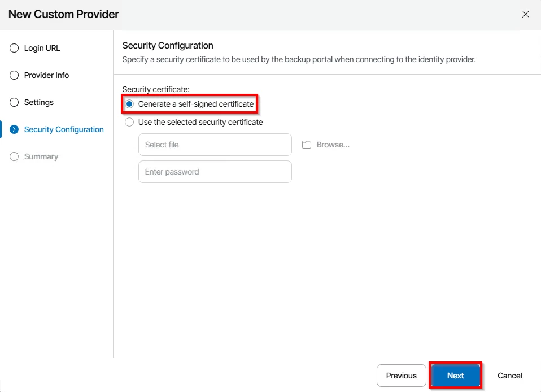This screenshot has width=541, height=392.
Task: Choose Use the selected security certificate
Action: (130, 122)
